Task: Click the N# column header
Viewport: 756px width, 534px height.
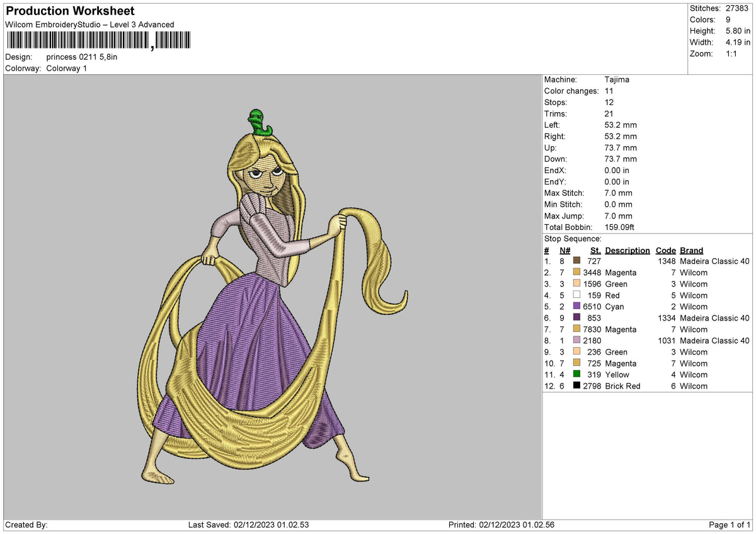Action: [565, 250]
